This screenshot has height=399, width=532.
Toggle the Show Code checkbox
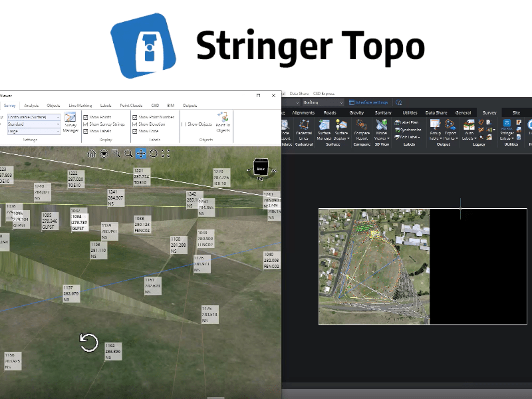point(135,131)
